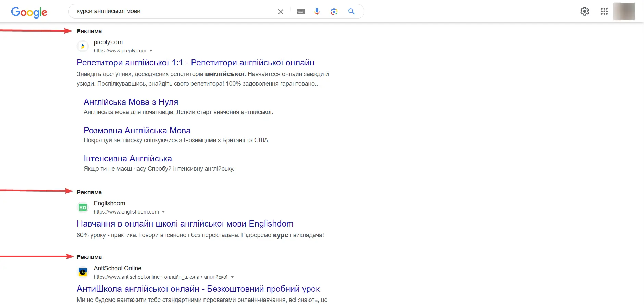Expand the englishdom.com ad info arrow
Viewport: 644px width, 305px height.
pos(163,212)
